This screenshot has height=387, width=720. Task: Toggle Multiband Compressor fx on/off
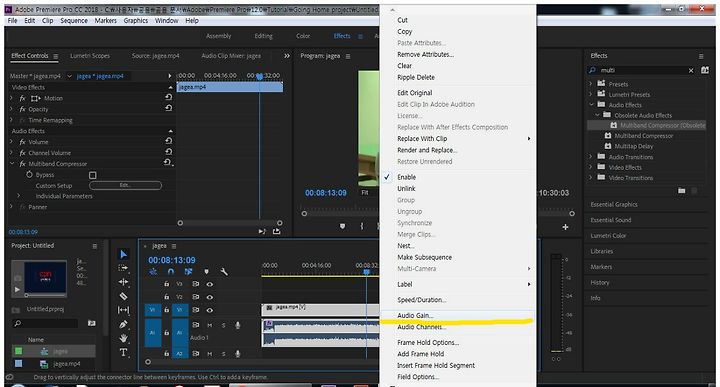coord(22,164)
